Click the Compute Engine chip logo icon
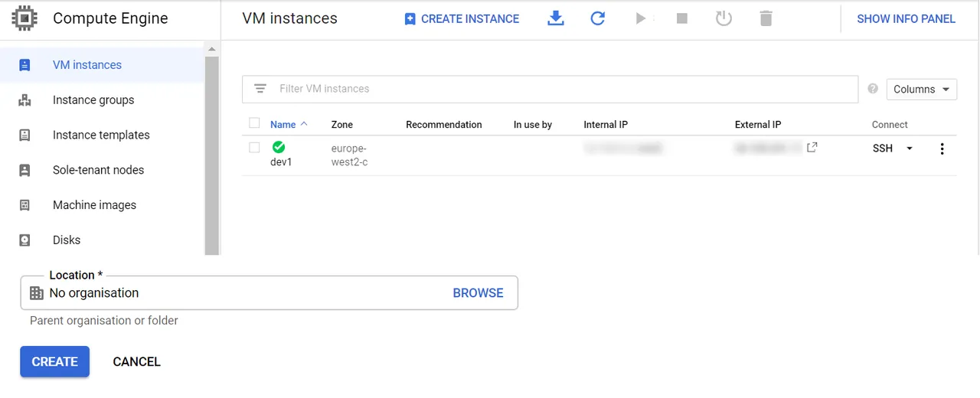This screenshot has width=980, height=398. point(24,18)
